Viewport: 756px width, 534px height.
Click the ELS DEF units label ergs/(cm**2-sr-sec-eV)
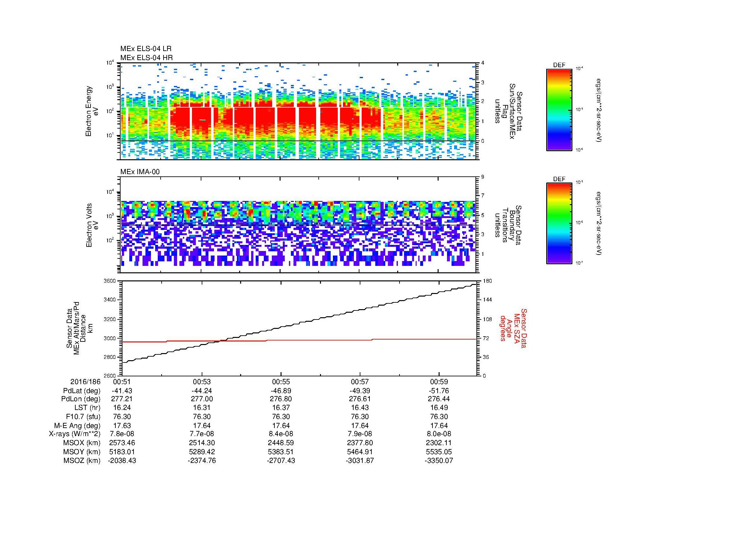(599, 110)
